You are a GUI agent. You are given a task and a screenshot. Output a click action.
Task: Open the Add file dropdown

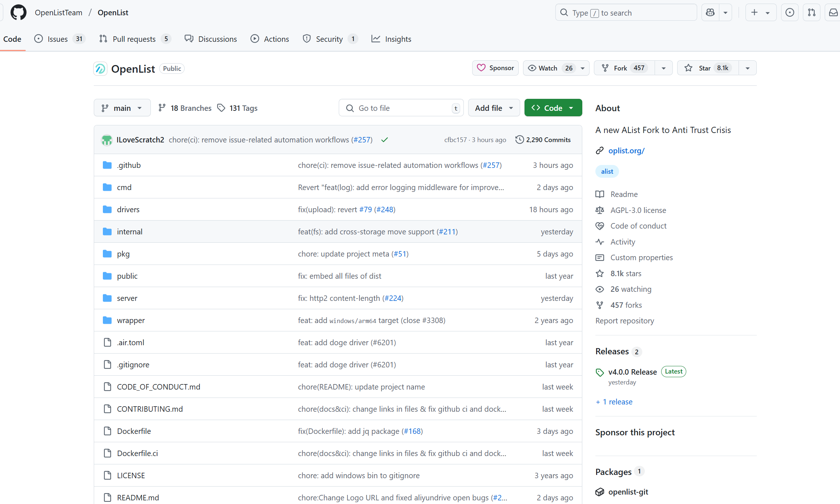(494, 108)
